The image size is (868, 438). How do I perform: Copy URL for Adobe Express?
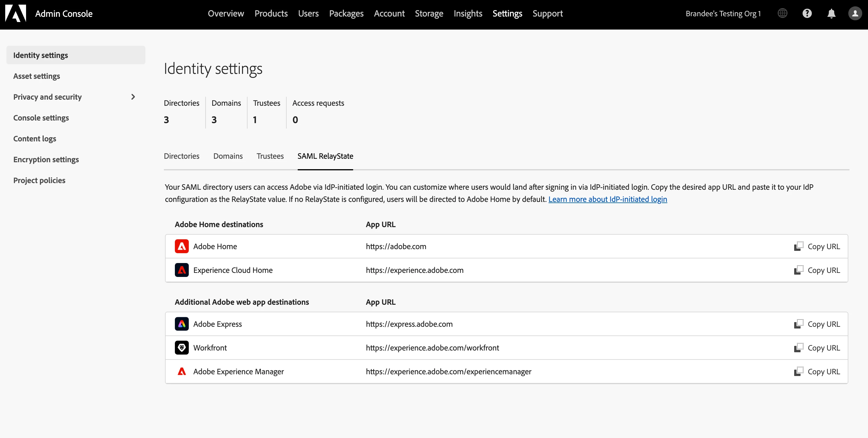click(x=817, y=324)
